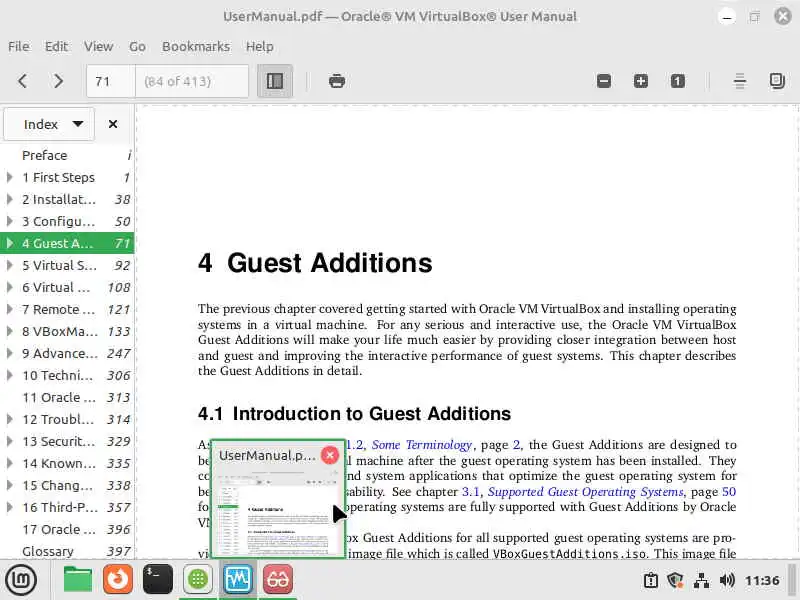Launch Firefox from the panel
The width and height of the screenshot is (800, 600).
click(x=117, y=580)
